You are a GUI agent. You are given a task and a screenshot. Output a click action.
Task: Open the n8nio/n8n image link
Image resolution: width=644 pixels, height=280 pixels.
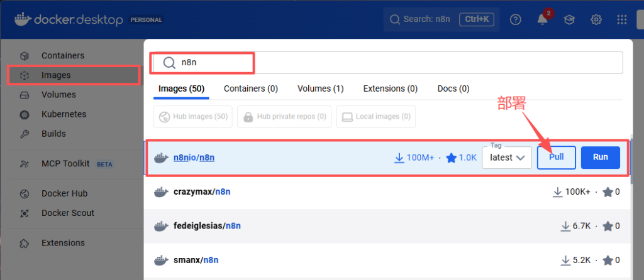tap(194, 158)
